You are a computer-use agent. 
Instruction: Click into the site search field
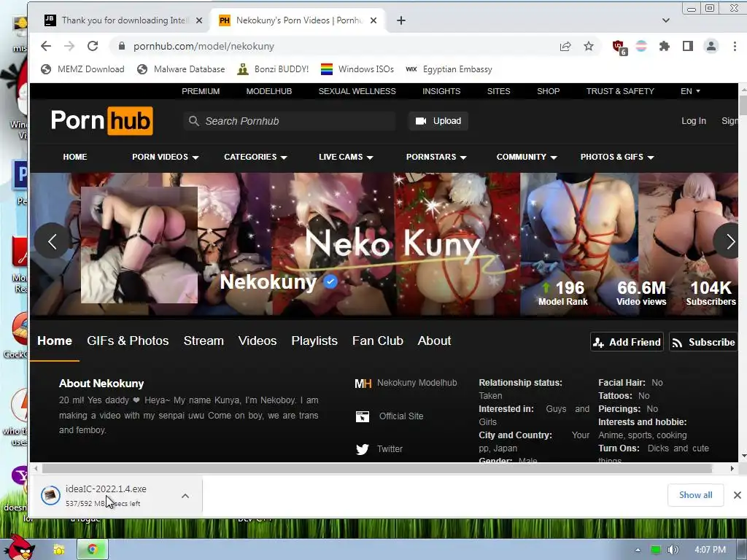click(290, 121)
